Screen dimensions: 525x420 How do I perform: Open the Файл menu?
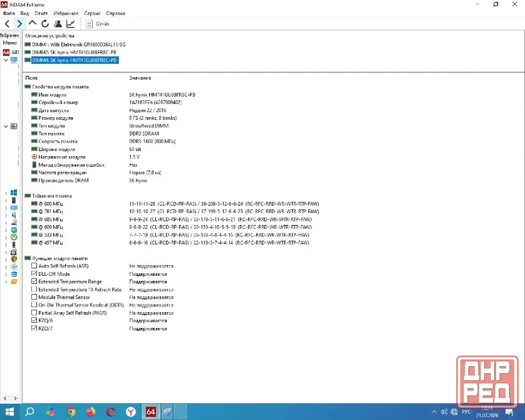[x=9, y=13]
